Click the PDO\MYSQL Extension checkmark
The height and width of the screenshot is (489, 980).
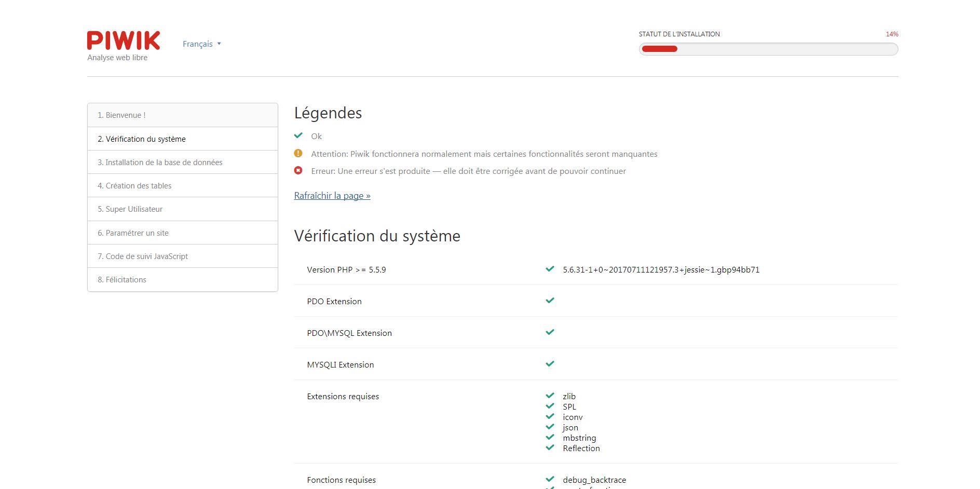tap(550, 332)
